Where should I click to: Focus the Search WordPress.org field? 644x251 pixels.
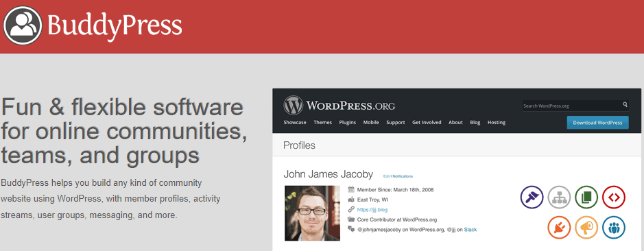(x=575, y=106)
